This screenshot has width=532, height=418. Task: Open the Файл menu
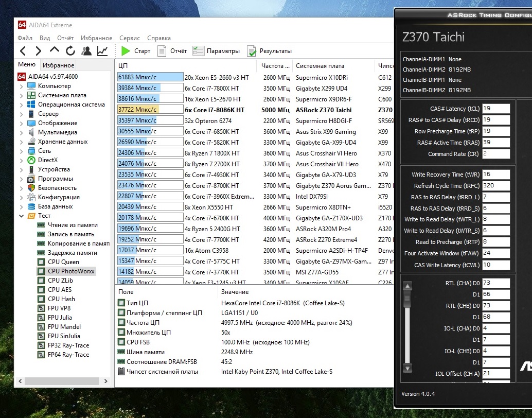(x=25, y=38)
